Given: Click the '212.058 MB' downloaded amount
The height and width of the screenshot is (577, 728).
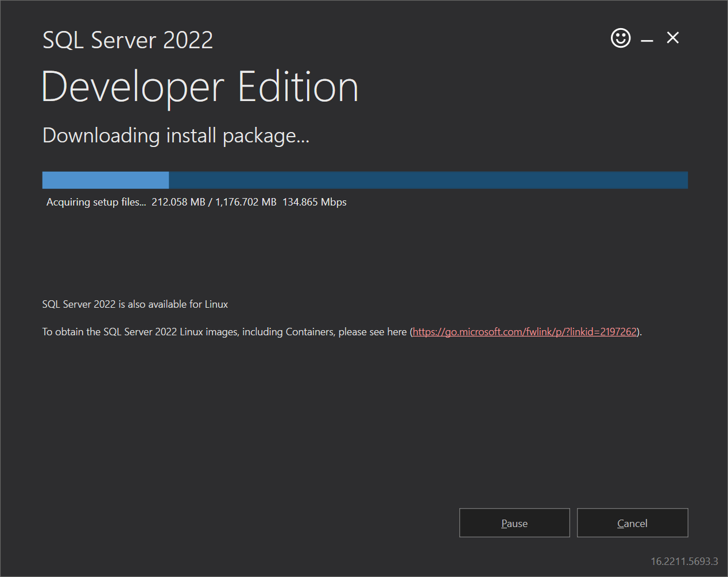Looking at the screenshot, I should 179,202.
